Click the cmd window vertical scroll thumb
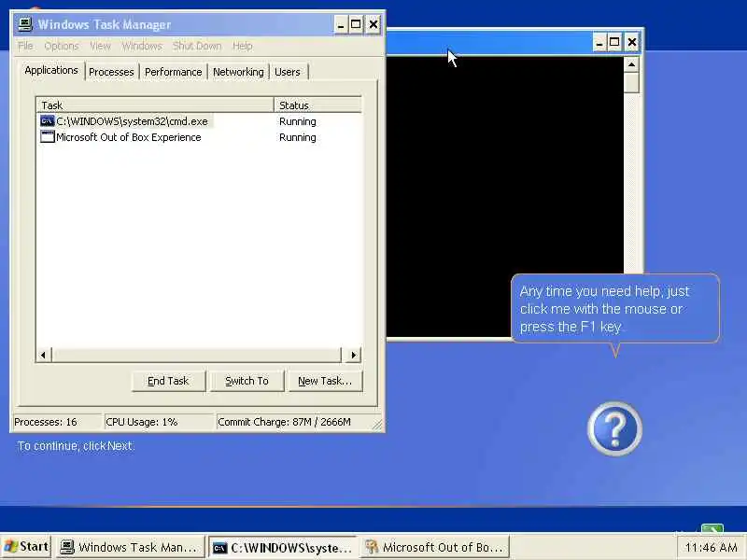The height and width of the screenshot is (560, 747). point(632,83)
